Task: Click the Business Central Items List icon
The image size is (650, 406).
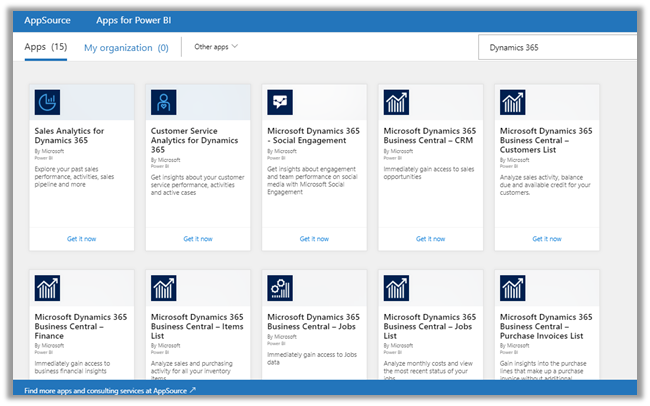Action: (x=163, y=289)
